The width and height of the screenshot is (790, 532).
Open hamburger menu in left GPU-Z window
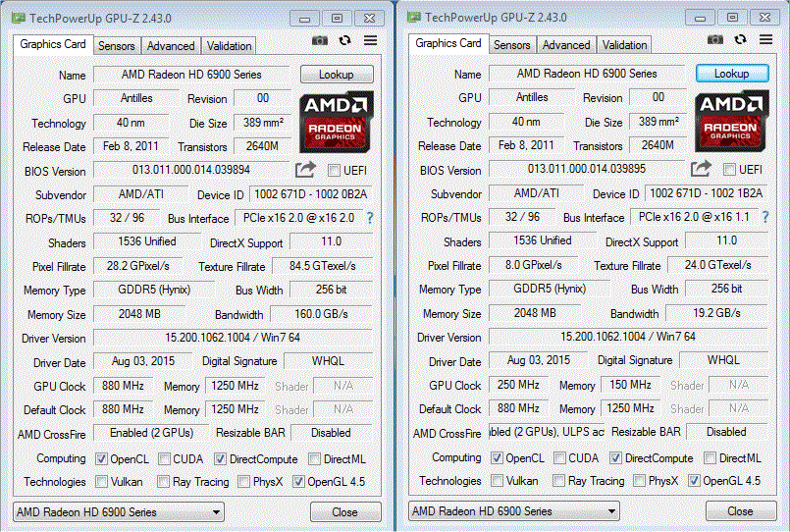[x=370, y=40]
